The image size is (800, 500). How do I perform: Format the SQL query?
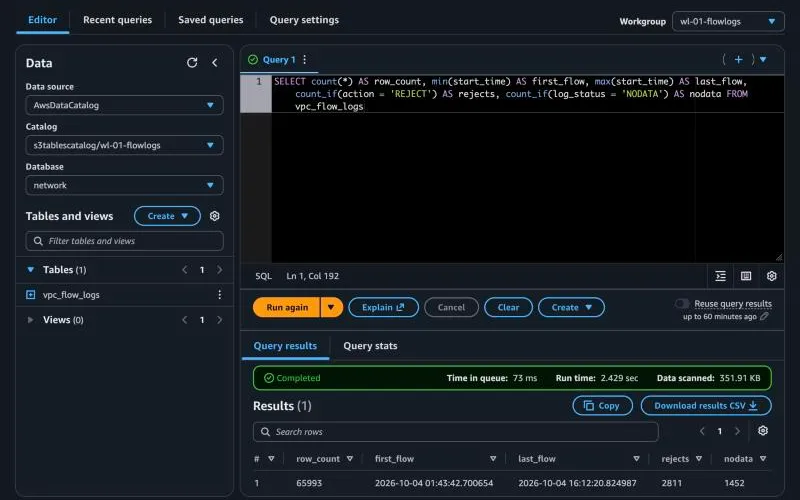coord(720,276)
